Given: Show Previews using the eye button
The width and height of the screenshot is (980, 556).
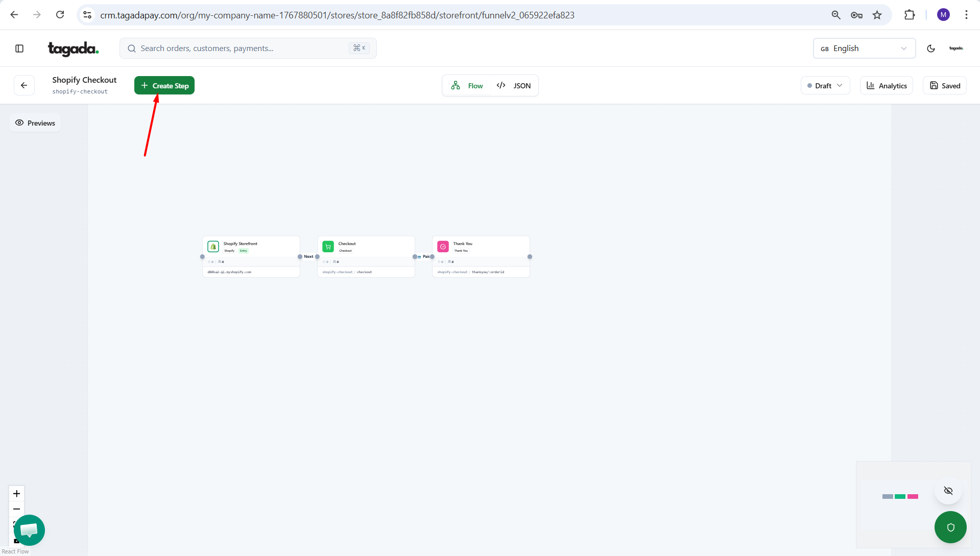Looking at the screenshot, I should 35,123.
